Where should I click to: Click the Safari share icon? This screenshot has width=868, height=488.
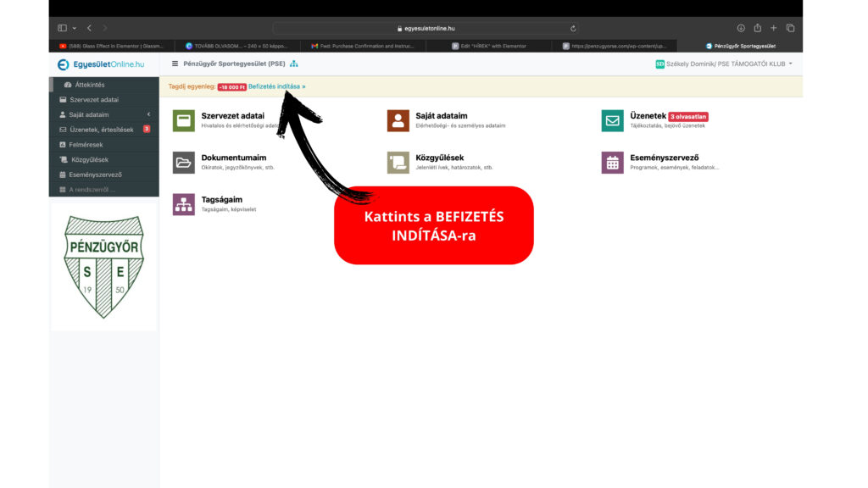pyautogui.click(x=757, y=28)
